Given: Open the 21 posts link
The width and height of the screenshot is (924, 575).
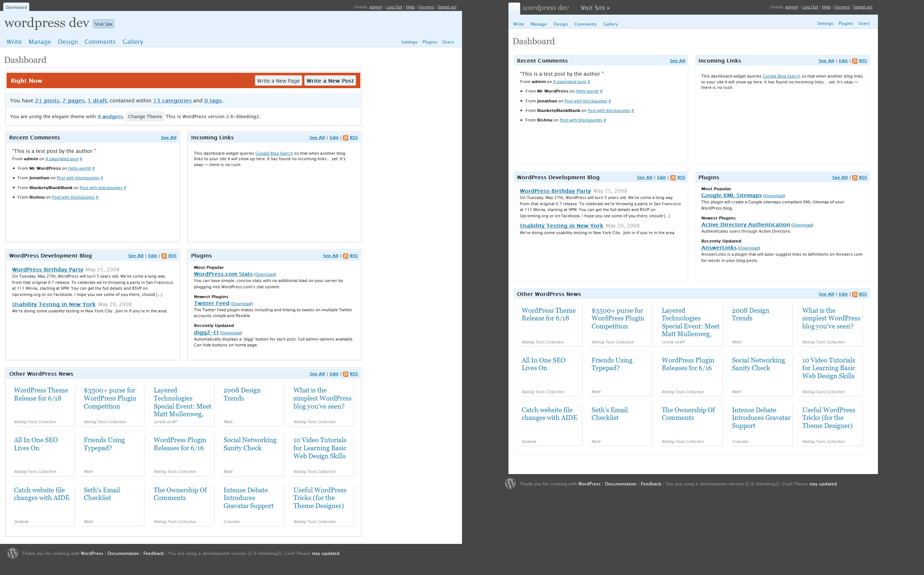Looking at the screenshot, I should pos(47,101).
